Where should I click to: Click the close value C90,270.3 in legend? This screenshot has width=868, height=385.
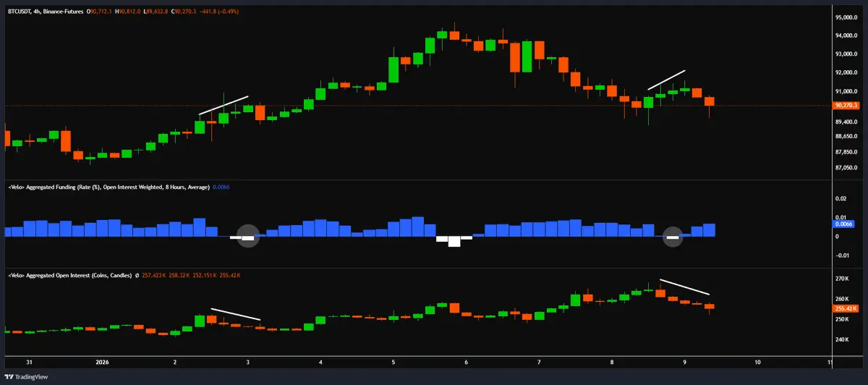(185, 12)
